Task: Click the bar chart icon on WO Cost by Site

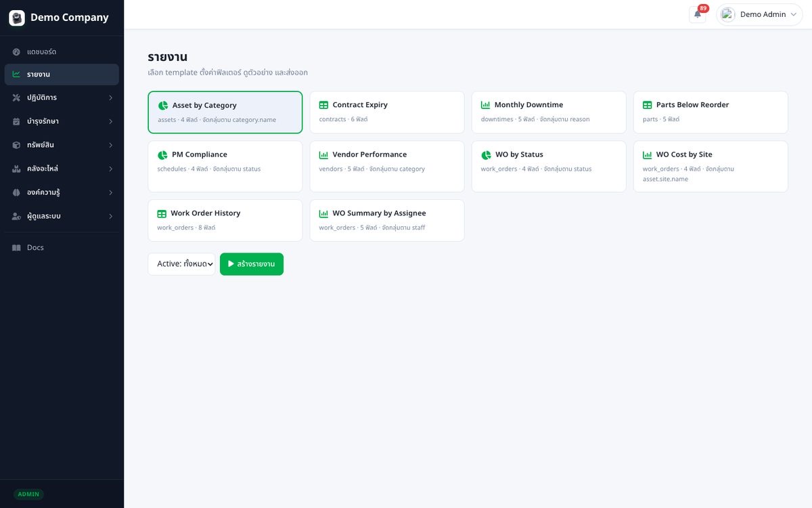Action: click(647, 154)
